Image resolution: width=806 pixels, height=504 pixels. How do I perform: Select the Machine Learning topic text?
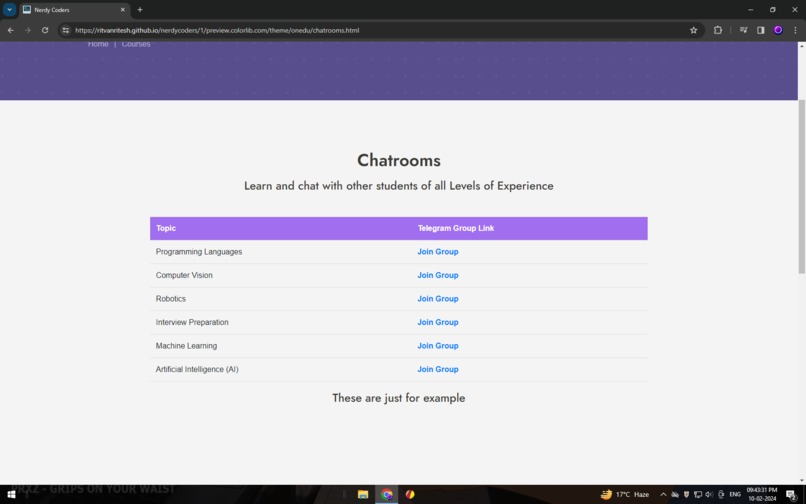[186, 346]
